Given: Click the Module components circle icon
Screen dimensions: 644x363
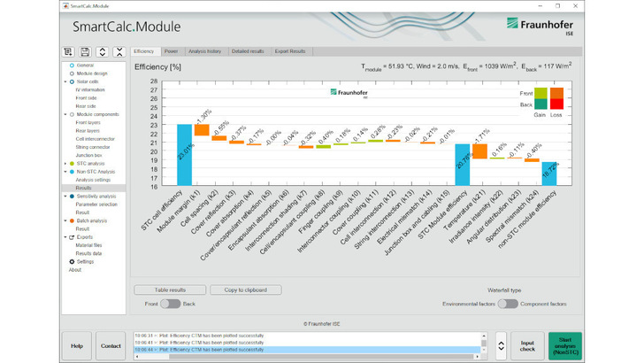Looking at the screenshot, I should (72, 115).
